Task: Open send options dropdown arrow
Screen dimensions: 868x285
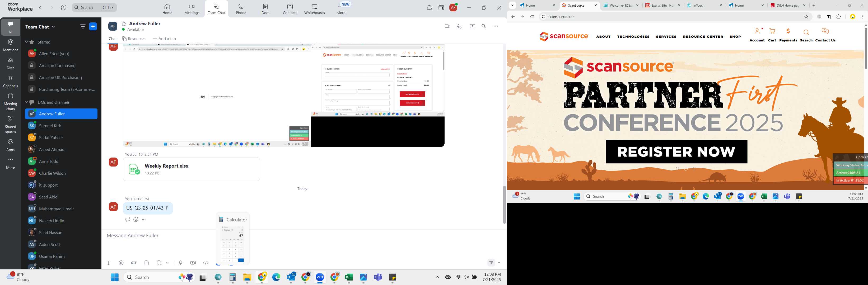Action: 499,263
